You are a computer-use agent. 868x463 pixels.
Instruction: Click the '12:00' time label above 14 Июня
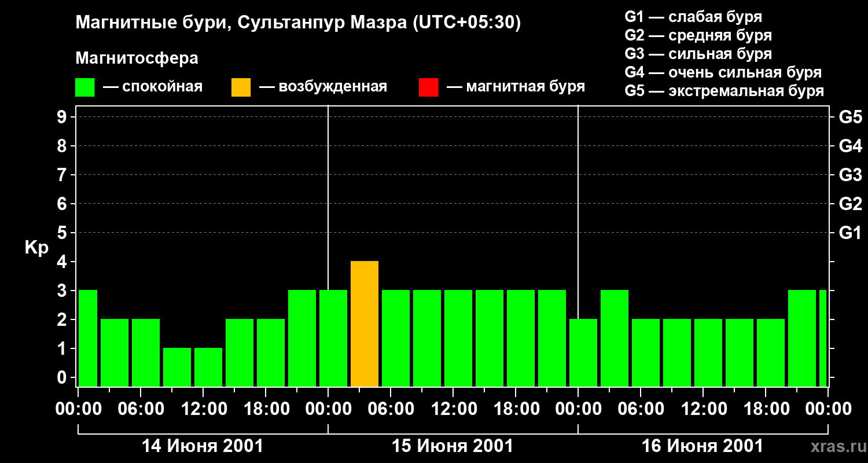point(203,410)
